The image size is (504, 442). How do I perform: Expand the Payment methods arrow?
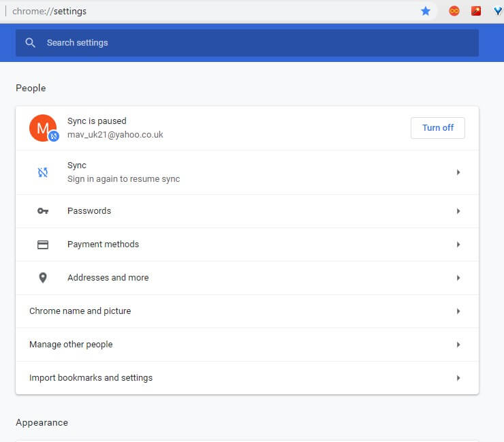(458, 244)
